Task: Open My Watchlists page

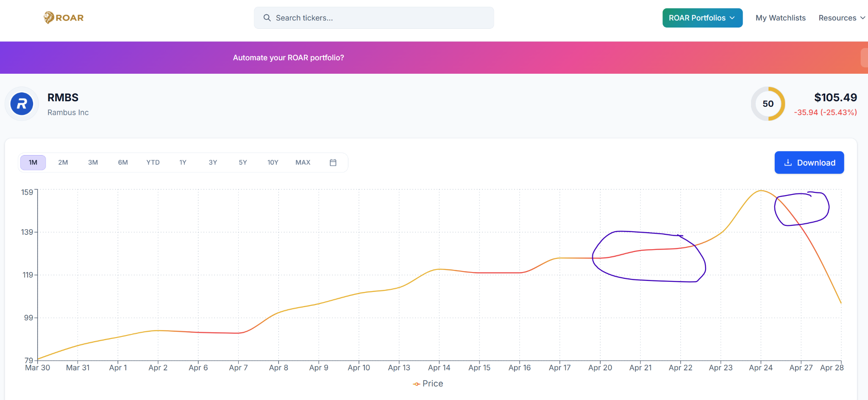Action: point(780,18)
